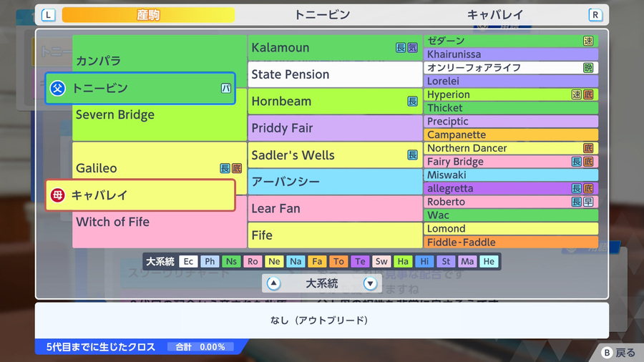
Task: Select the 産駒 tab
Action: [148, 15]
